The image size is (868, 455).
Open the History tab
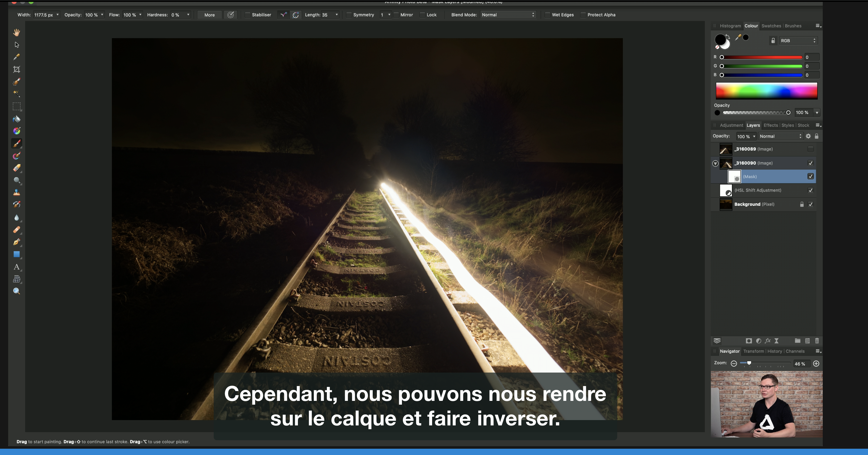tap(774, 351)
